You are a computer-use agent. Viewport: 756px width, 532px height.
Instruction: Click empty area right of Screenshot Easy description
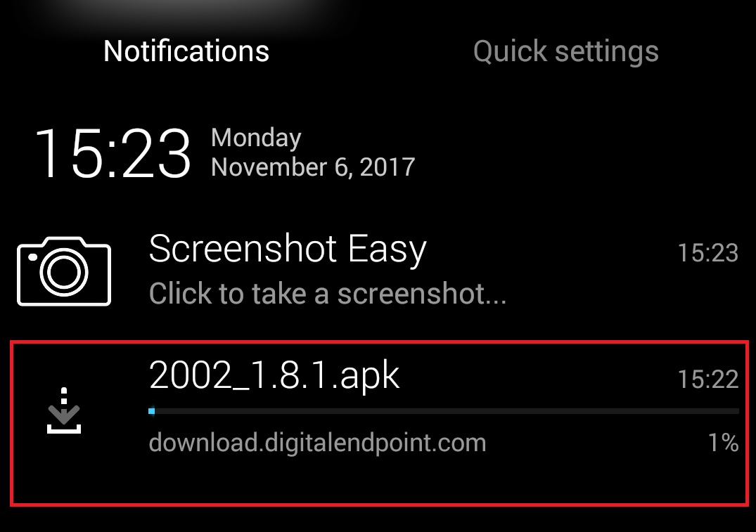(622, 294)
